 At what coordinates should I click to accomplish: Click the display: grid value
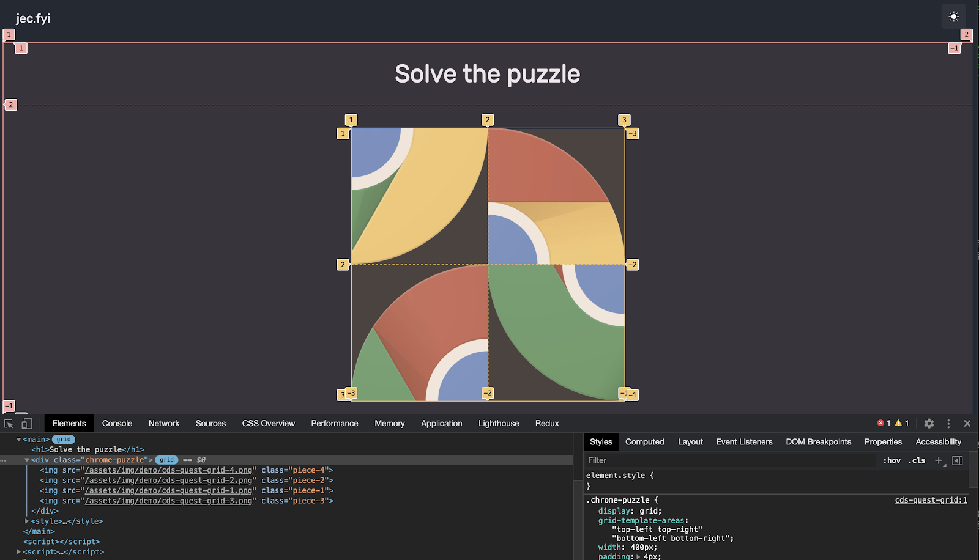[x=649, y=511]
